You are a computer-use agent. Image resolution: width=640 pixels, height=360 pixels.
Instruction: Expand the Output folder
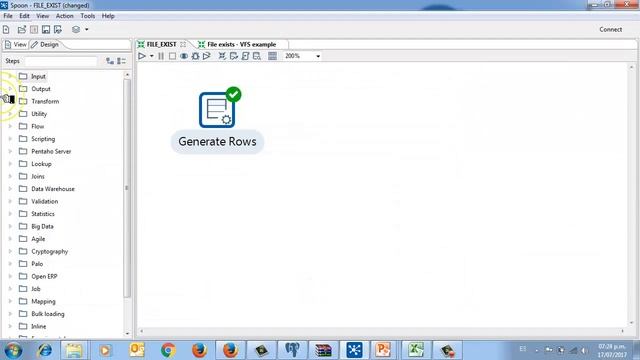pos(10,89)
